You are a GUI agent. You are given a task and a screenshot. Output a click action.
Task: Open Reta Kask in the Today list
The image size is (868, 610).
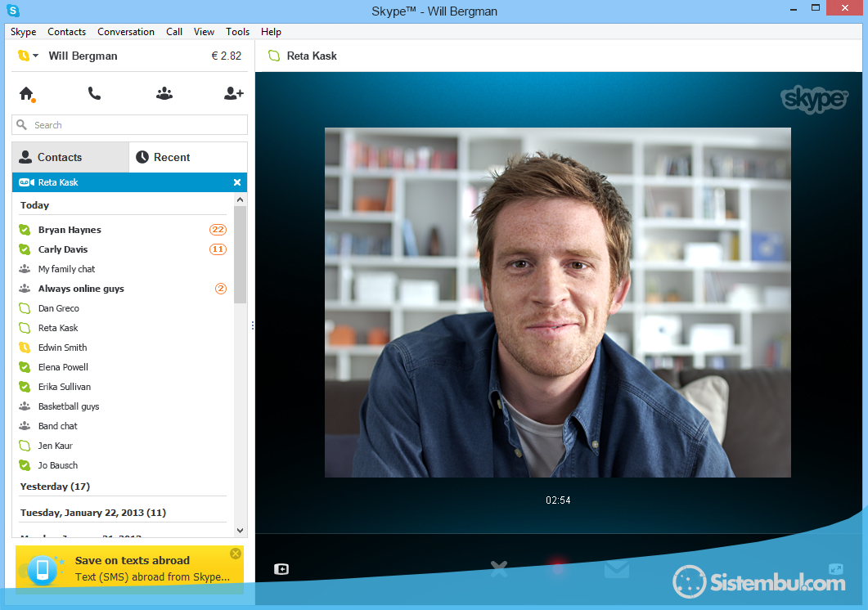58,328
